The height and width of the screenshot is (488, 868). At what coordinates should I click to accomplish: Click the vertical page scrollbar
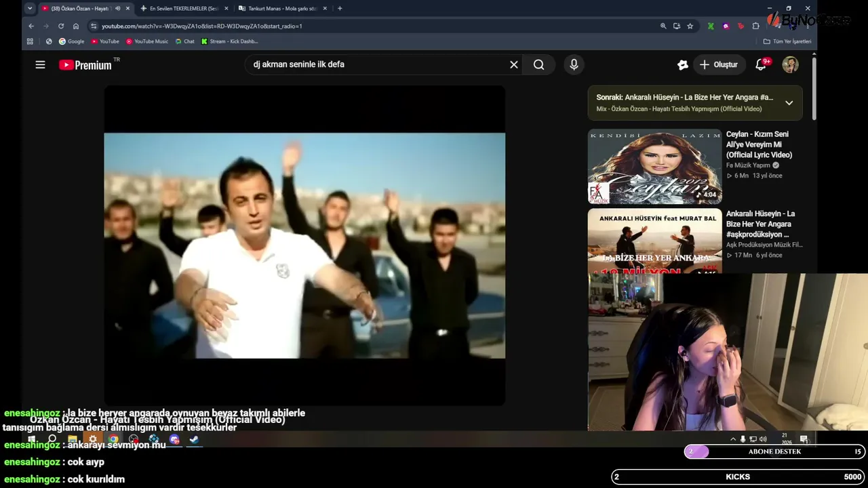[814, 88]
